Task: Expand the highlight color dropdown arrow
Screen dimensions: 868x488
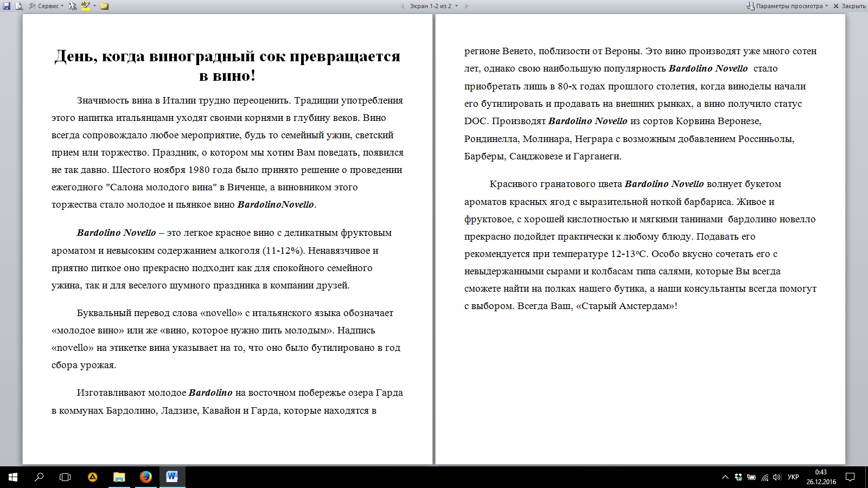Action: click(x=94, y=6)
